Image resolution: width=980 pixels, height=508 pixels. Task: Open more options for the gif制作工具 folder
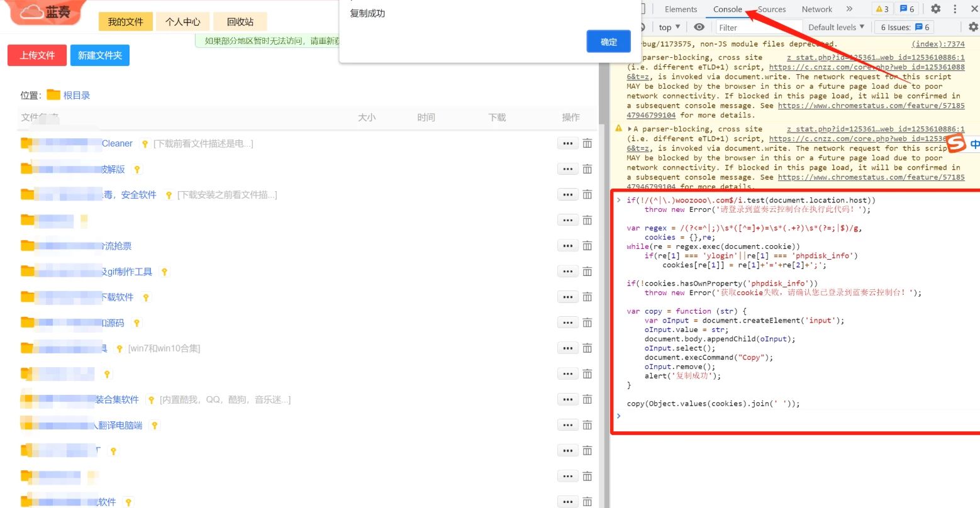click(567, 272)
